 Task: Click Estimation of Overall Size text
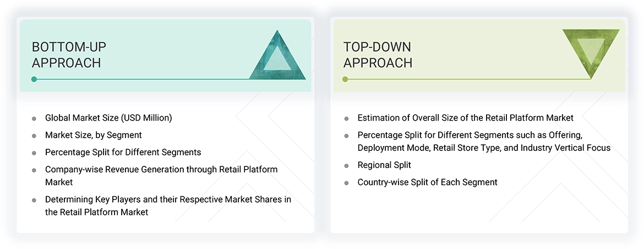(465, 118)
